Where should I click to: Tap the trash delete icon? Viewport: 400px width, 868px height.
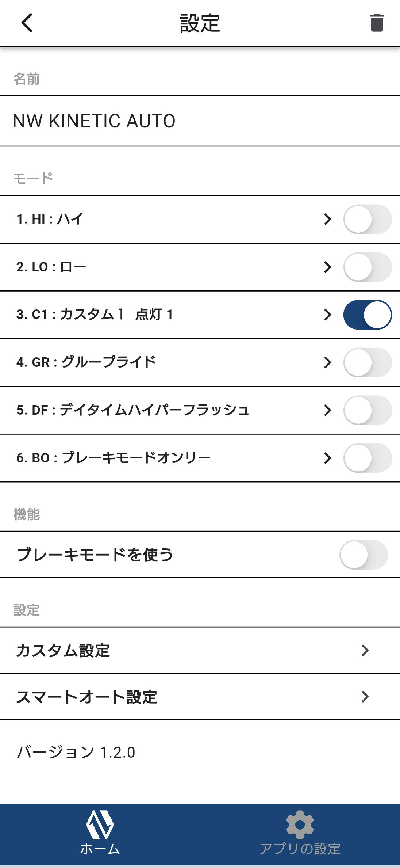coord(377,23)
